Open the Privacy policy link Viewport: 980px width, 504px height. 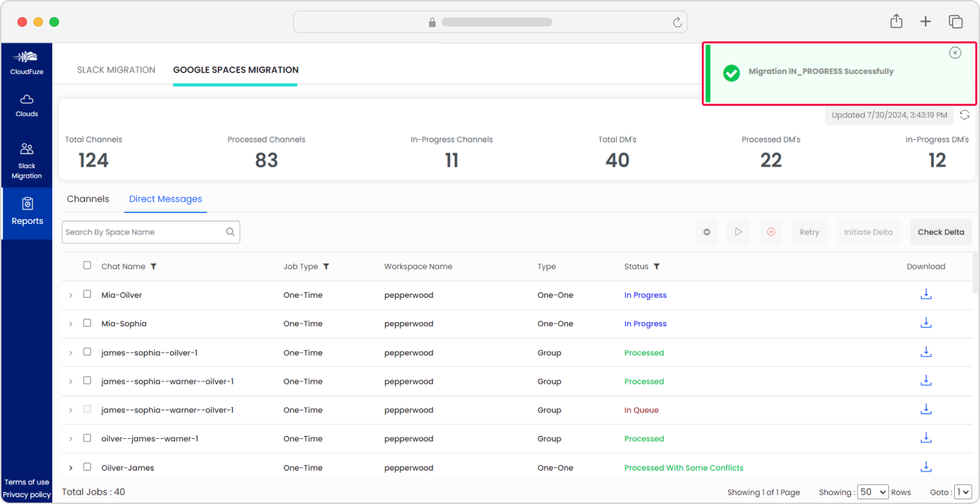pos(27,495)
